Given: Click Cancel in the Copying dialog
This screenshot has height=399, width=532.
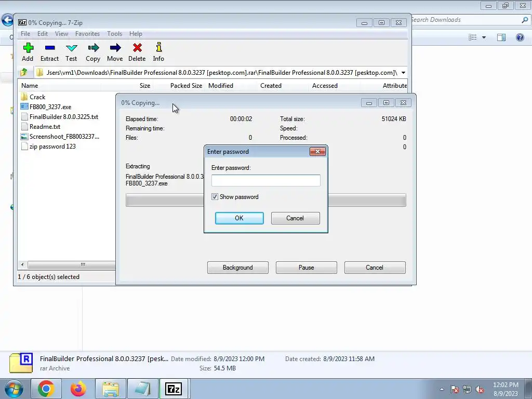Looking at the screenshot, I should click(375, 268).
